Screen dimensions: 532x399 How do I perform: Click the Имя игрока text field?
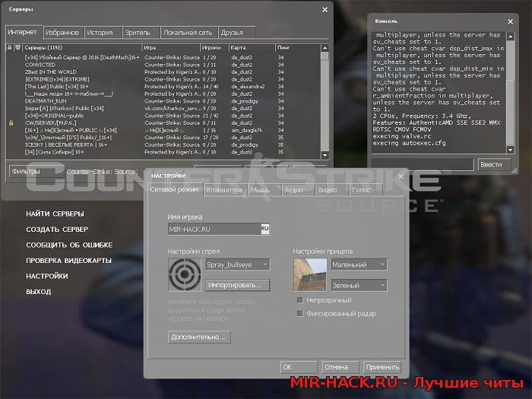213,228
